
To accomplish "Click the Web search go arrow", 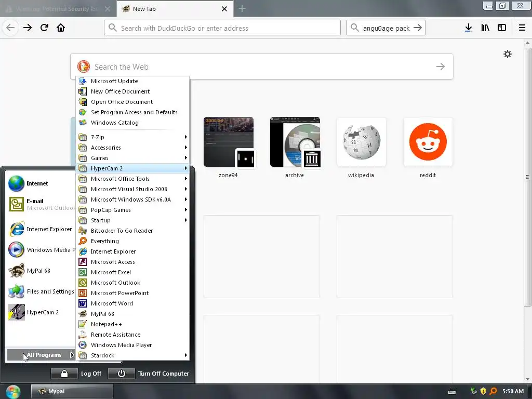I will pos(441,66).
